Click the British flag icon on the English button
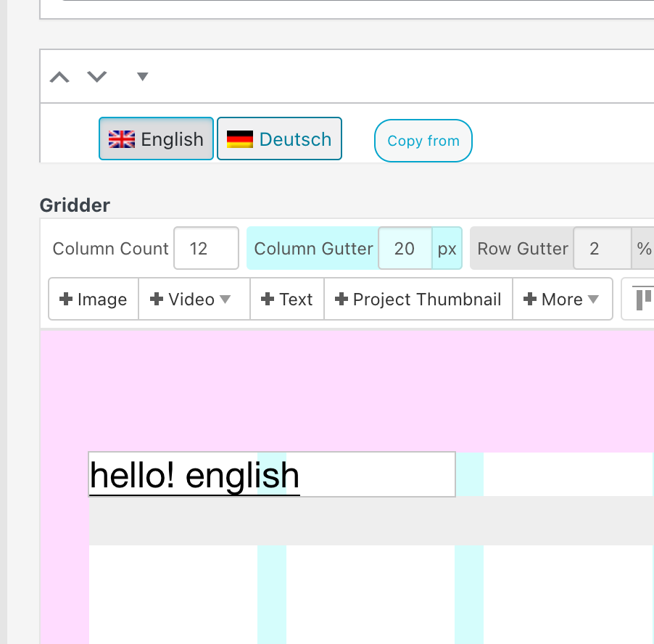Viewport: 654px width, 644px height. pos(120,139)
